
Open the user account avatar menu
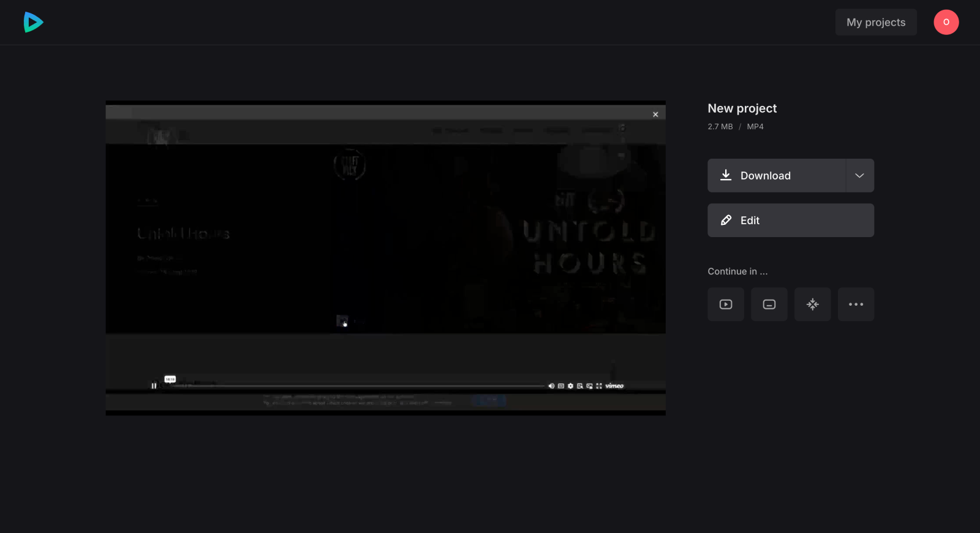pos(946,22)
